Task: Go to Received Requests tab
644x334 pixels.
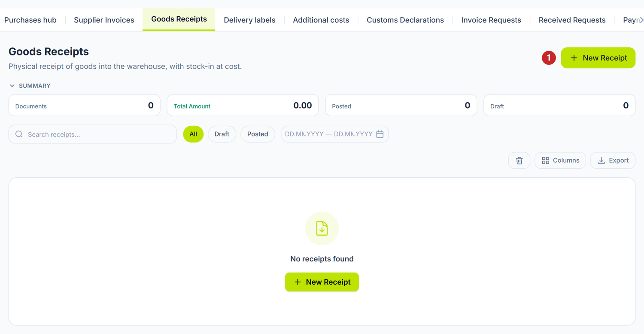Action: click(x=572, y=20)
